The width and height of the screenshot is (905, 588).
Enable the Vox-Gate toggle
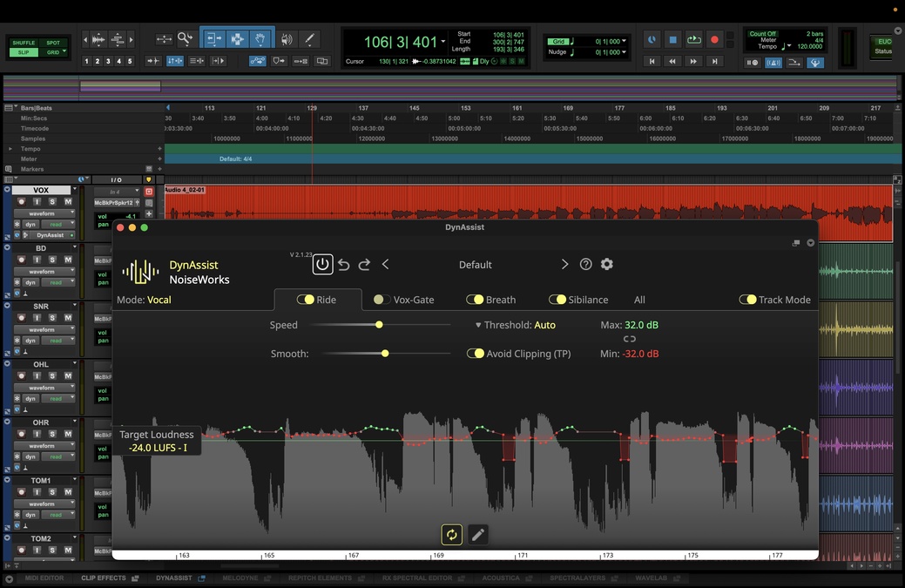coord(382,300)
